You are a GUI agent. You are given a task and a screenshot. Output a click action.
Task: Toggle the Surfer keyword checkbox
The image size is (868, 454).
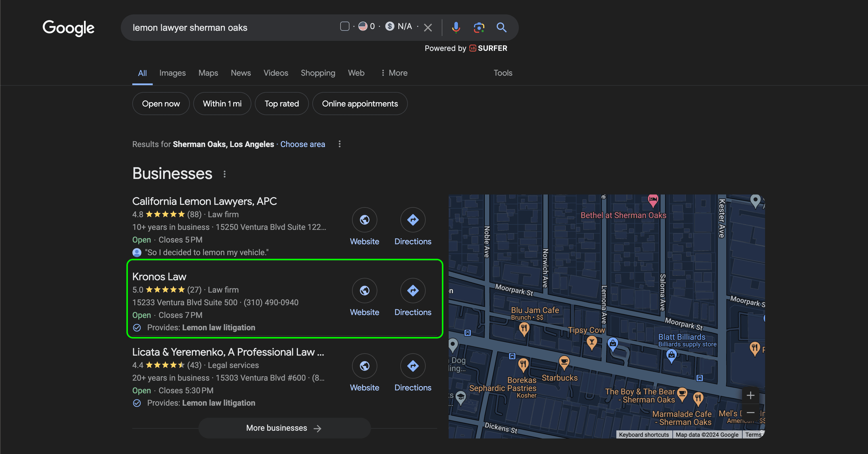[344, 26]
